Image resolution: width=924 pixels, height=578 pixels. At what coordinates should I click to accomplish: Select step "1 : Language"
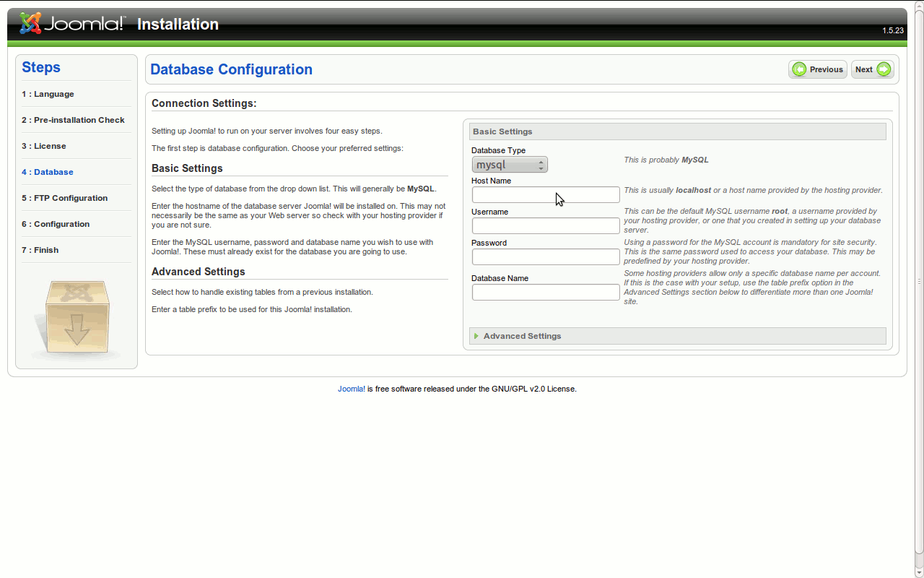(48, 94)
